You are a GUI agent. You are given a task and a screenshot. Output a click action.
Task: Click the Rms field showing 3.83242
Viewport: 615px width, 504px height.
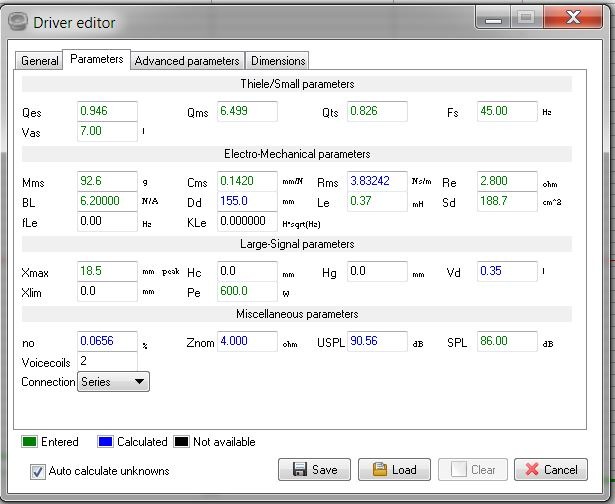377,181
